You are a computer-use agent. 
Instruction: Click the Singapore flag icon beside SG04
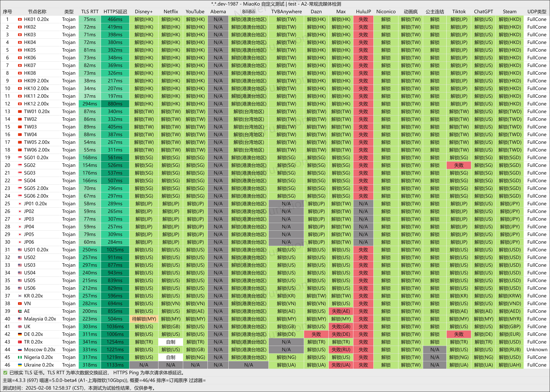[20, 181]
